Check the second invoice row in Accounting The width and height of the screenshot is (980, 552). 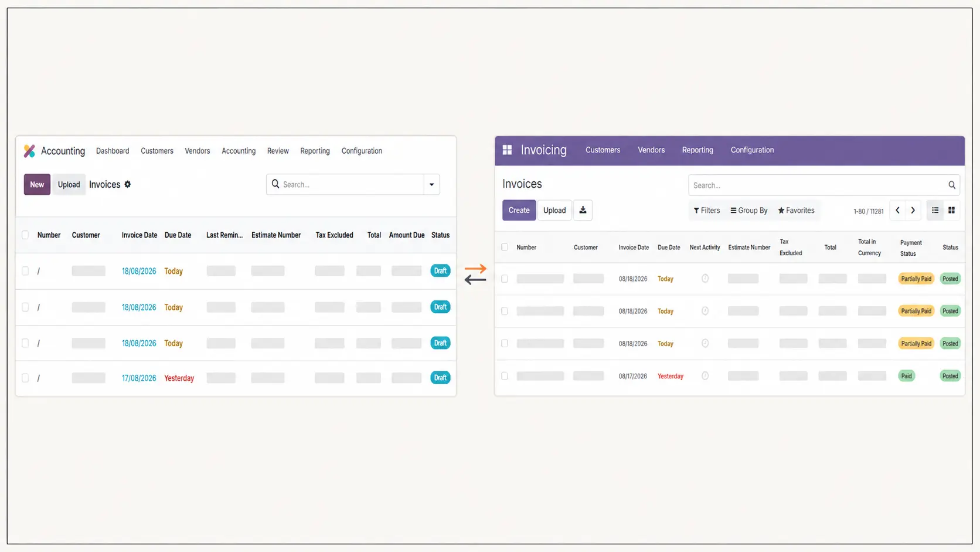(x=25, y=307)
